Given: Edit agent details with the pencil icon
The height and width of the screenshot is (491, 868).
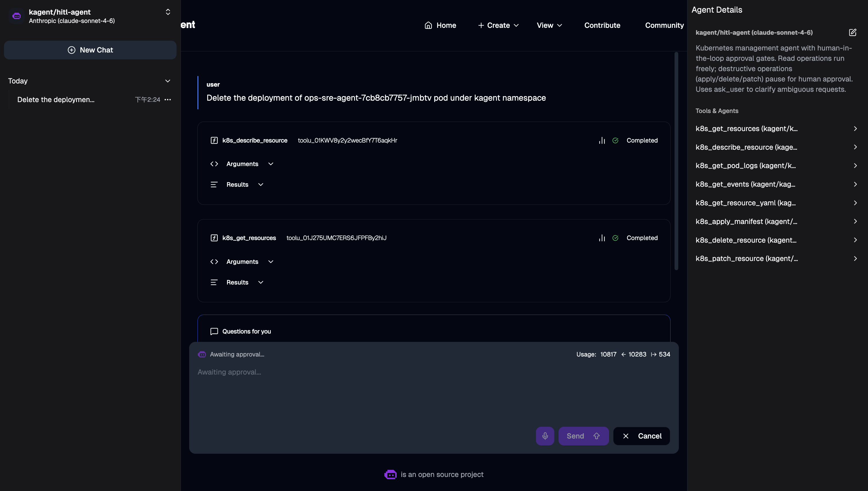Looking at the screenshot, I should click(852, 32).
